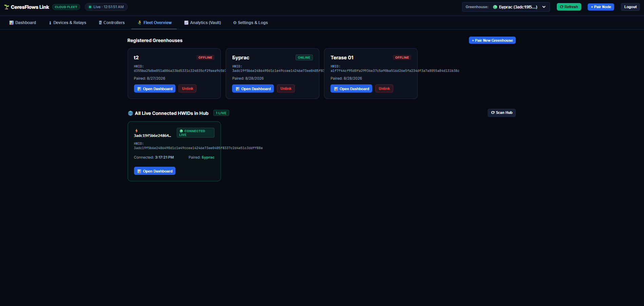This screenshot has width=644, height=306.
Task: Click the Registered Greenhouses heading
Action: coord(155,40)
